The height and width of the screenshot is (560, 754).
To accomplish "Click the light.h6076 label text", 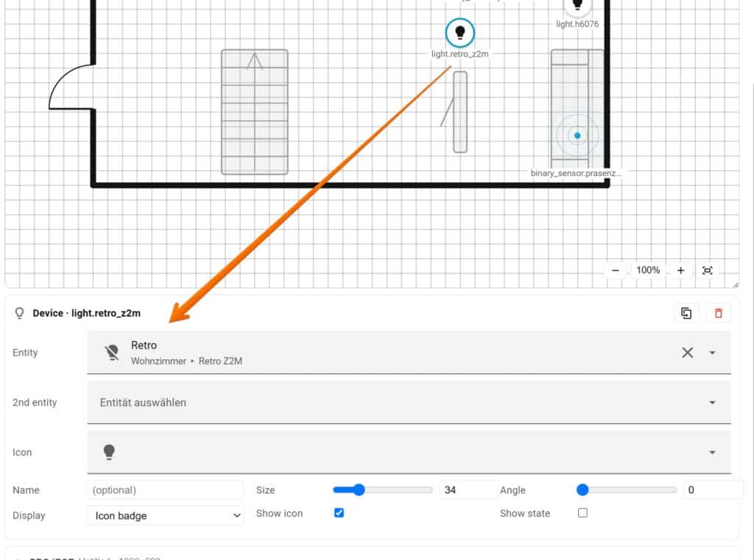I will pos(577,24).
